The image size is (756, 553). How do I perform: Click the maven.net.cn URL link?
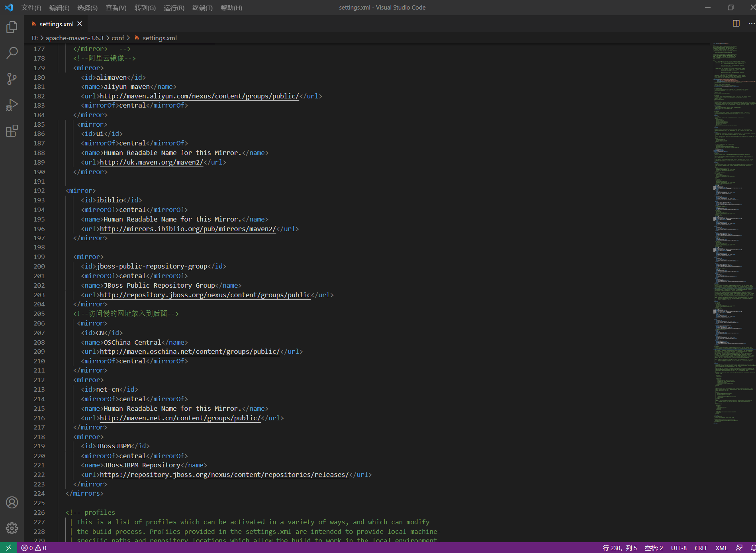(x=180, y=418)
